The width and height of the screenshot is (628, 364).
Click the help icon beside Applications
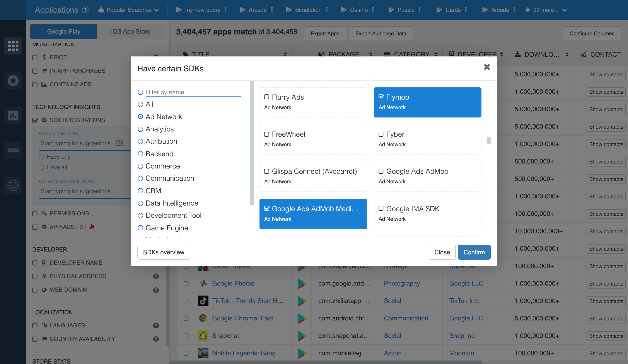pyautogui.click(x=85, y=10)
